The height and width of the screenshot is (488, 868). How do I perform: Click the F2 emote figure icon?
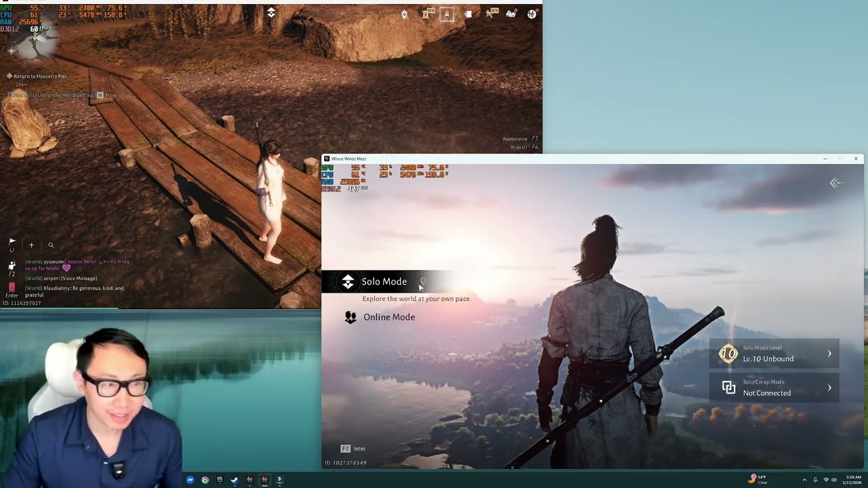(12, 269)
